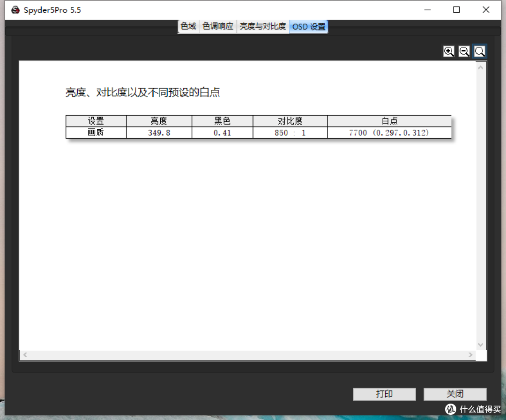Click the zoom out magnifier icon
Viewport: 506px width, 420px height.
464,52
